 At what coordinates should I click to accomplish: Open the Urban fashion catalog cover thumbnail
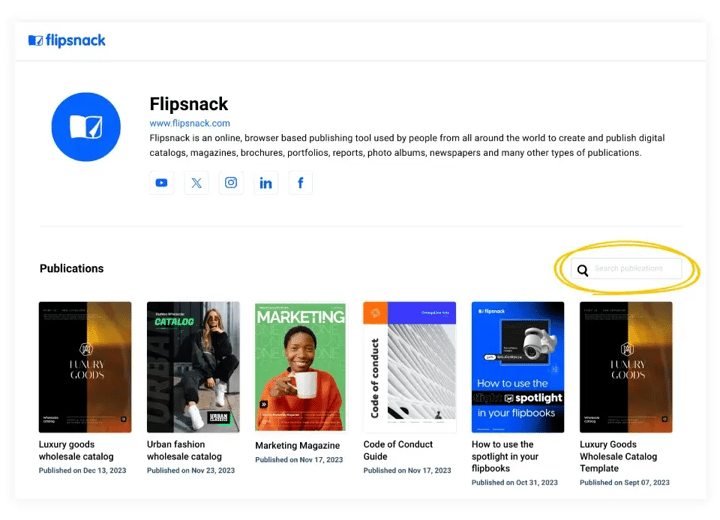pyautogui.click(x=193, y=367)
